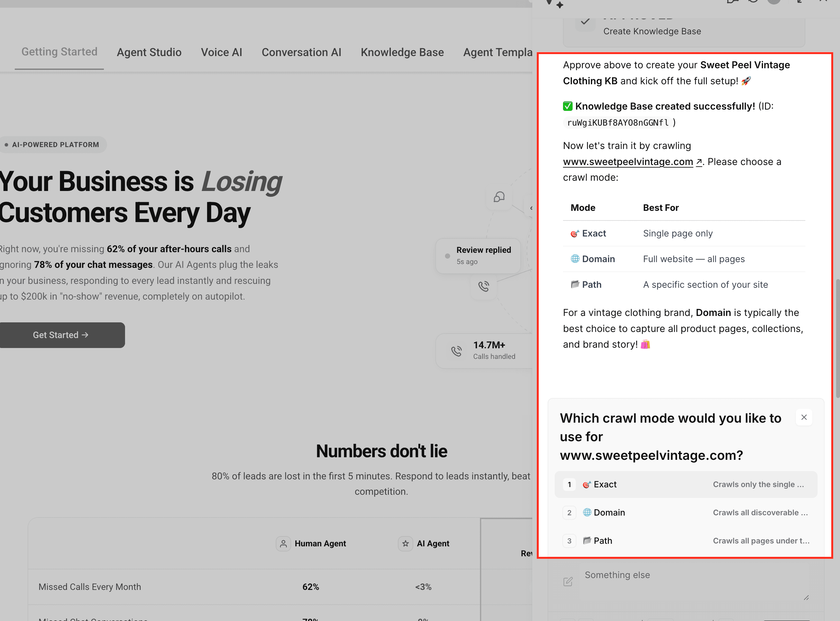This screenshot has height=621, width=840.
Task: Click the number 2 badge on the Domain option
Action: coord(569,513)
